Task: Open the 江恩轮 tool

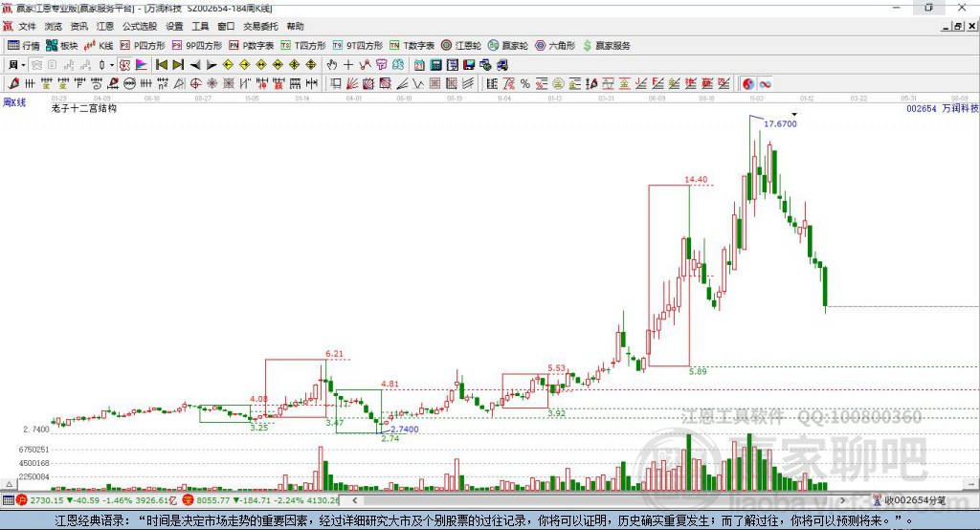Action: pyautogui.click(x=461, y=46)
